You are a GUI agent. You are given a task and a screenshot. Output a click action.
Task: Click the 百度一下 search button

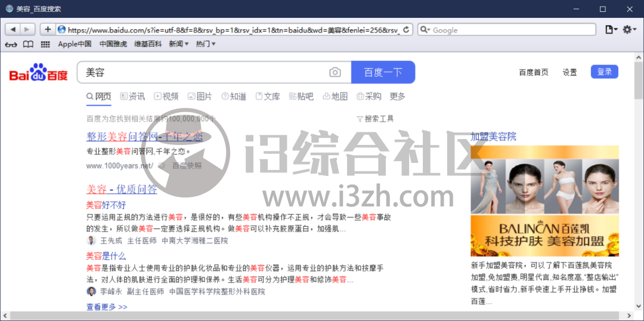[x=383, y=72]
